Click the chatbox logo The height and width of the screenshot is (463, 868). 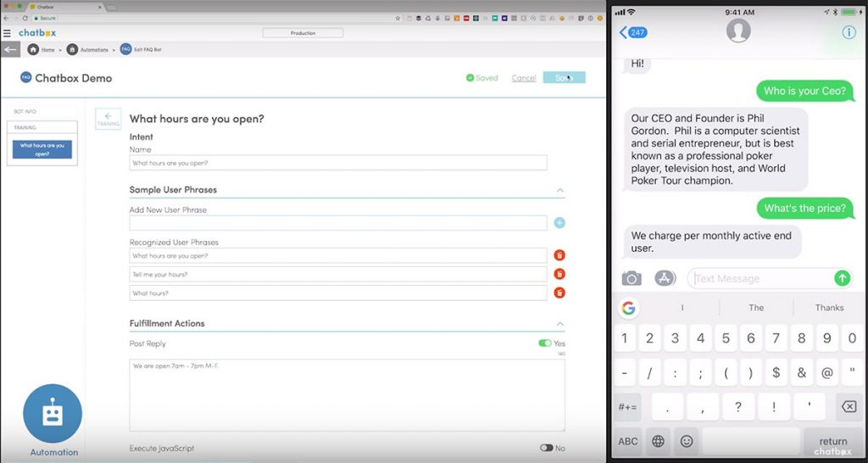(37, 33)
